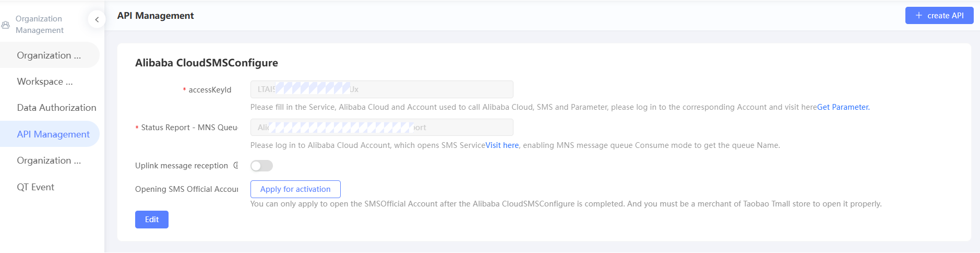Click the info icon beside Uplink message reception
This screenshot has width=980, height=253.
coord(236,166)
